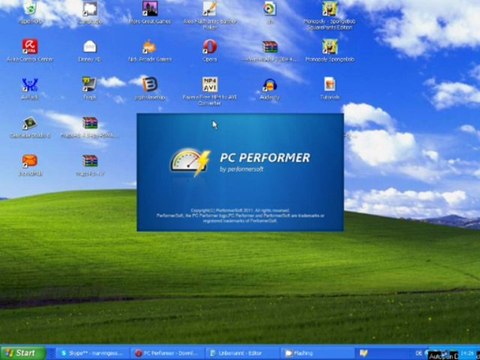Screen dimensions: 480x360
Task: Open the More Great Games shortcut
Action: 150,9
